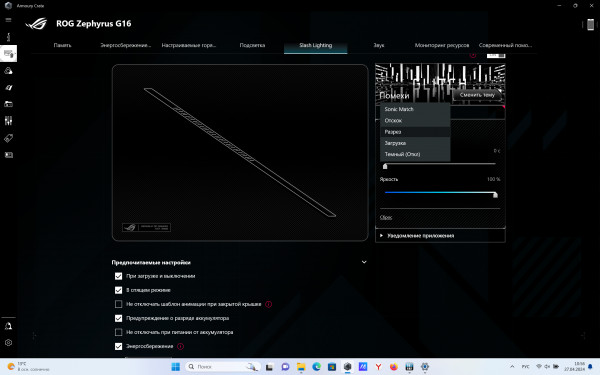The height and width of the screenshot is (375, 600).
Task: Open the Game Library folder sidebar icon
Action: click(x=8, y=104)
